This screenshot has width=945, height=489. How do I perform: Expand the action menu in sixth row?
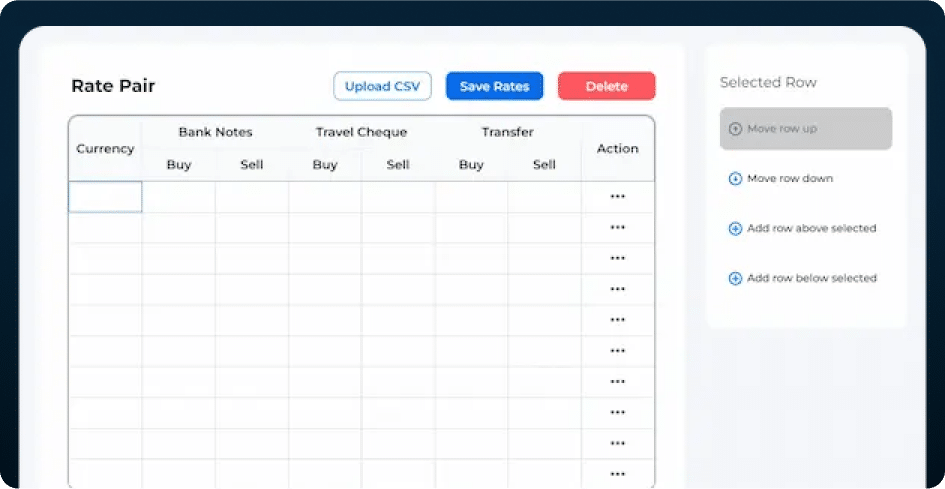tap(617, 351)
